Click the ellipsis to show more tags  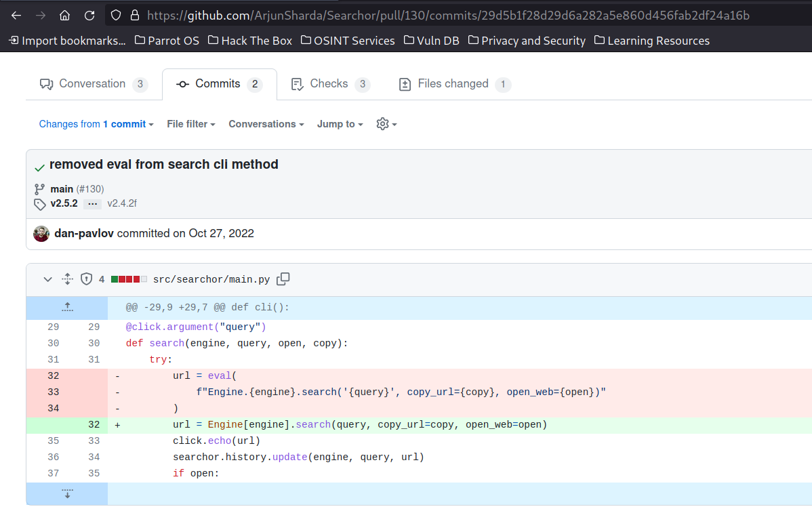[x=93, y=203]
